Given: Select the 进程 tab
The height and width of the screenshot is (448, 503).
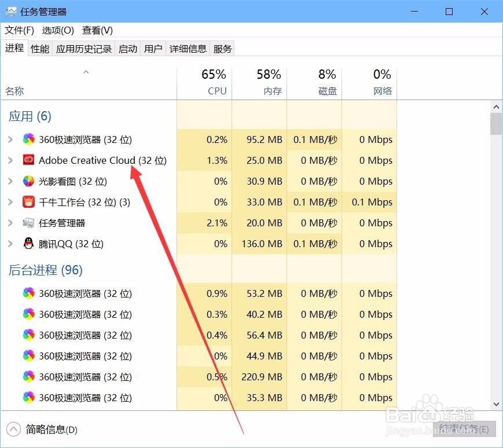Looking at the screenshot, I should 14,48.
